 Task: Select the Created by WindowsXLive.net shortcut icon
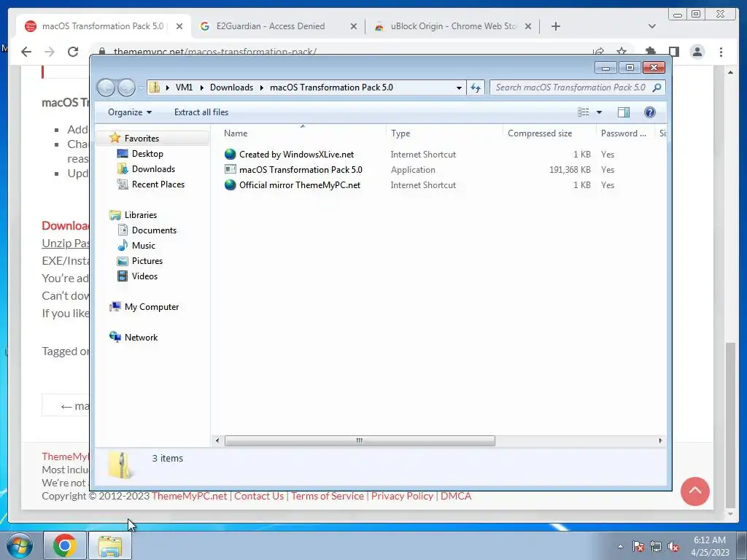click(x=230, y=155)
